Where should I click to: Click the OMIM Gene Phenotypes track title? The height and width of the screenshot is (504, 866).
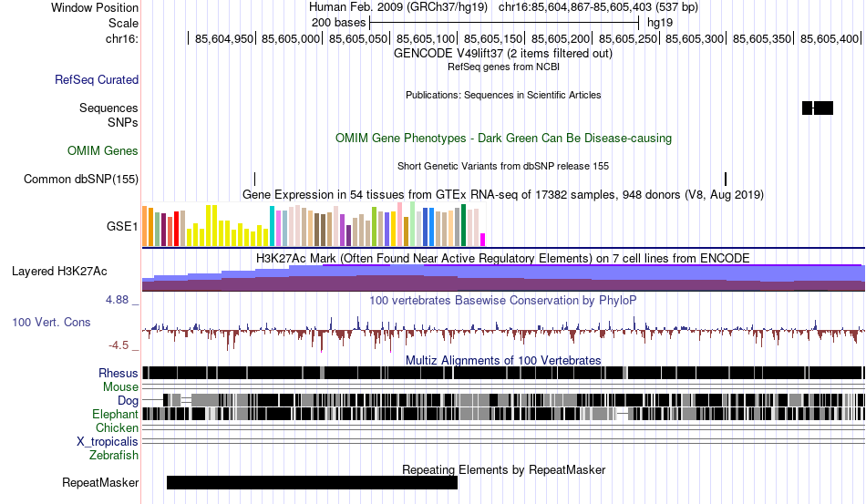point(503,138)
